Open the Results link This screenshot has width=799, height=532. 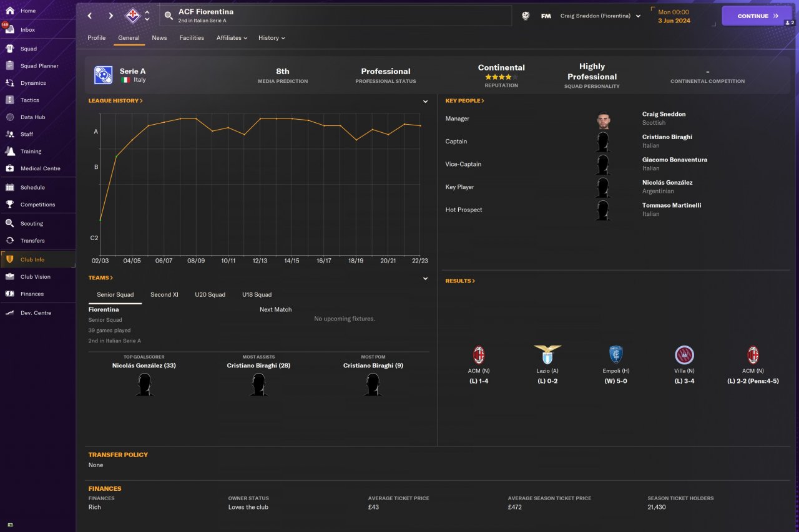coord(460,281)
